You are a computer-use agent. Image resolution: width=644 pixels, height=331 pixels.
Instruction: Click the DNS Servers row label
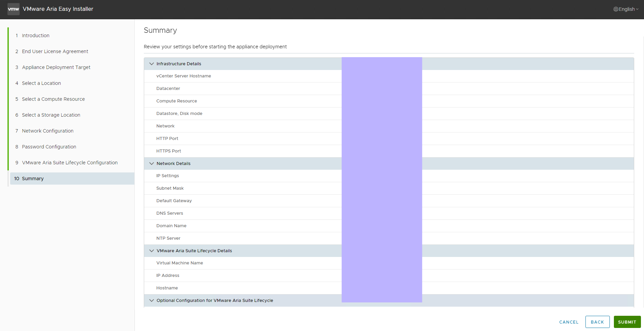[170, 213]
